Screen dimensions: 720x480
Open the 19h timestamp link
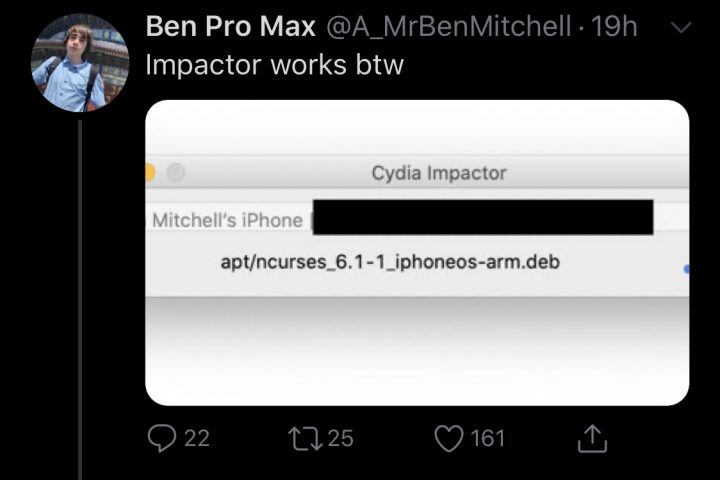tap(615, 28)
